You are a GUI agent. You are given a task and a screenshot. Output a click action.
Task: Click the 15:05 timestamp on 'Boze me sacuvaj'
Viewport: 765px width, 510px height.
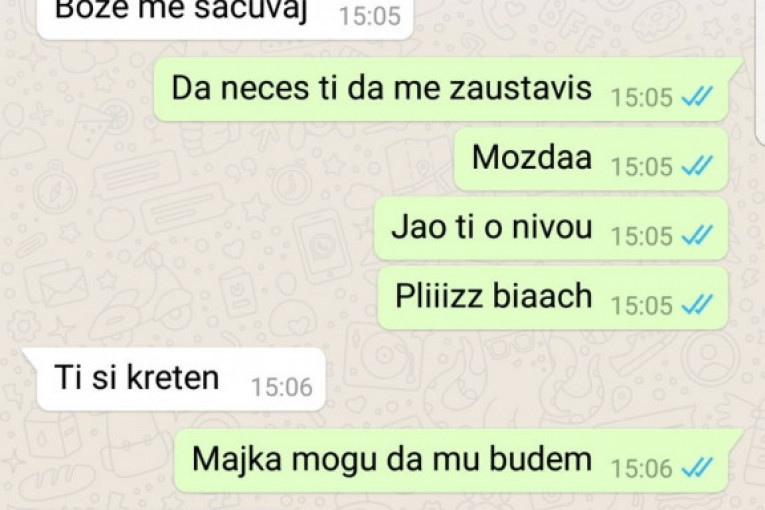coord(370,17)
